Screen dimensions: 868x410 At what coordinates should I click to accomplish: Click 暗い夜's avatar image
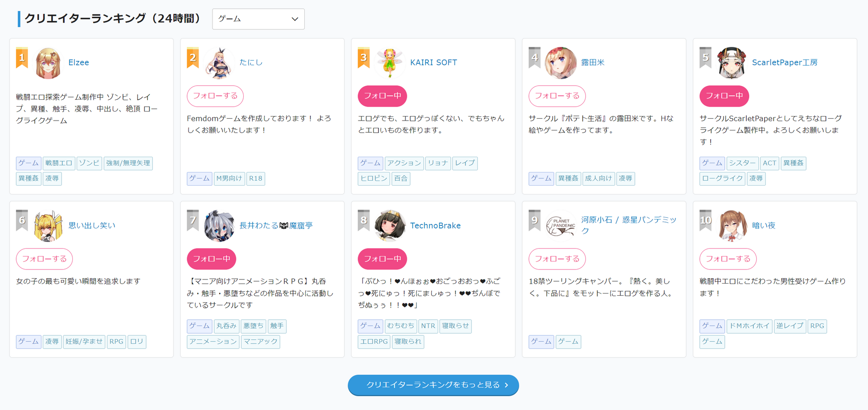(x=732, y=226)
